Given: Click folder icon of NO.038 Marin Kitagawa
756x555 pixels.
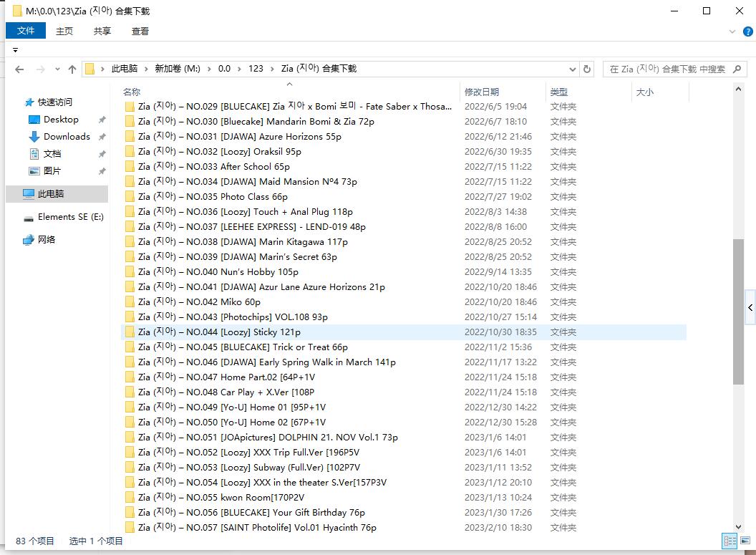Looking at the screenshot, I should 129,242.
